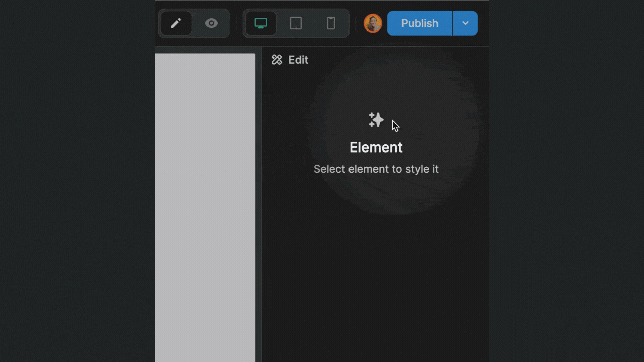Open account menu via profile picture
This screenshot has height=362, width=644.
coord(372,23)
